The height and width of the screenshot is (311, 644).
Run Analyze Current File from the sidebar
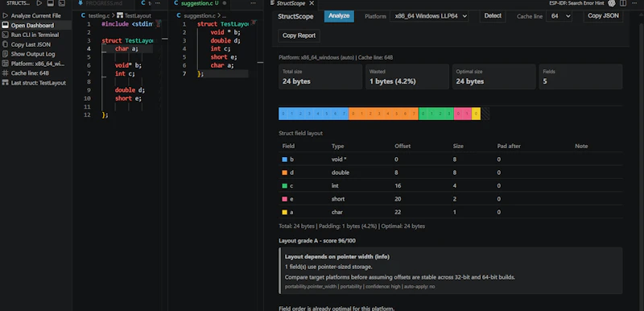35,15
